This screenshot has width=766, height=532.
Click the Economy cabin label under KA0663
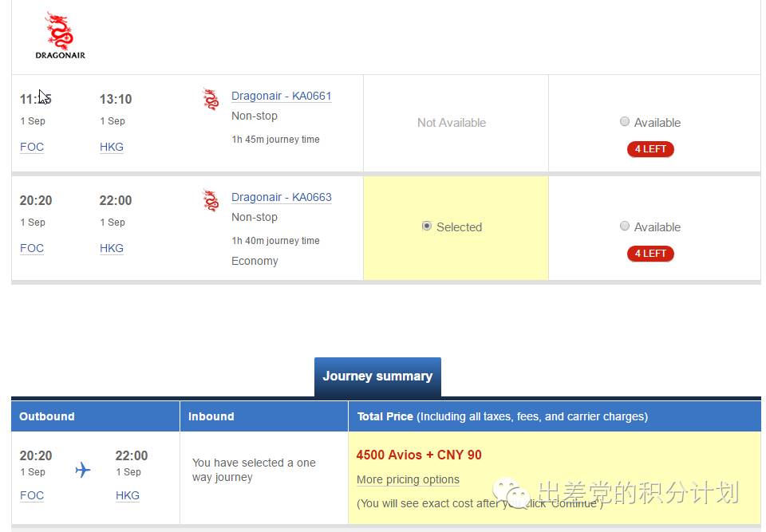click(x=255, y=261)
